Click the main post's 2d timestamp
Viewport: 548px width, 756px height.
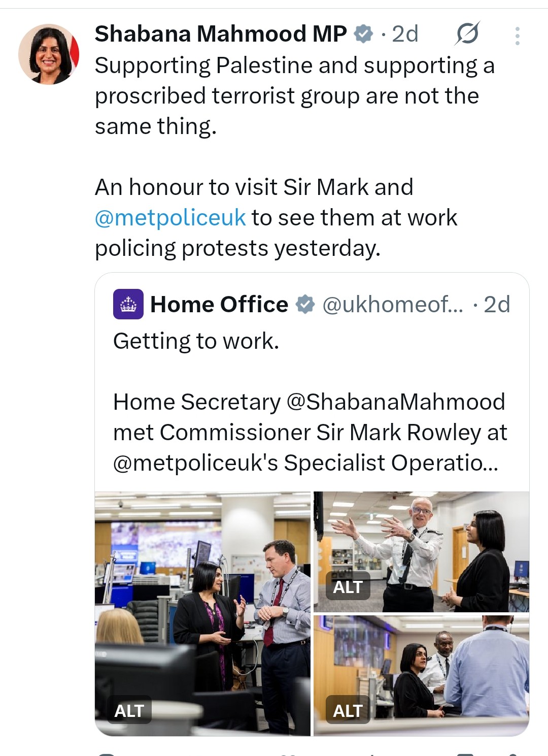(x=405, y=34)
